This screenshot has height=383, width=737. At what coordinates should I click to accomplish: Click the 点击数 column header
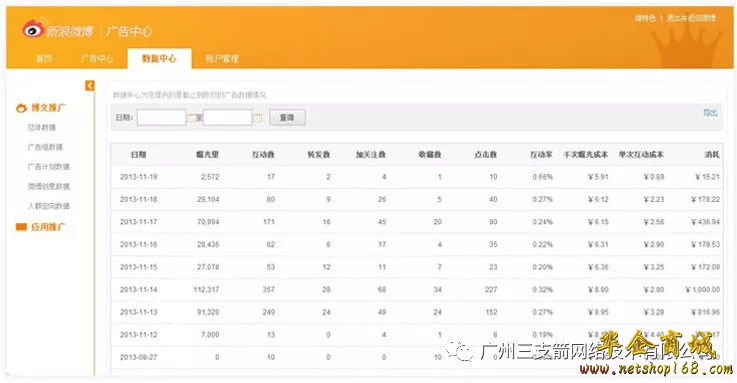[486, 155]
